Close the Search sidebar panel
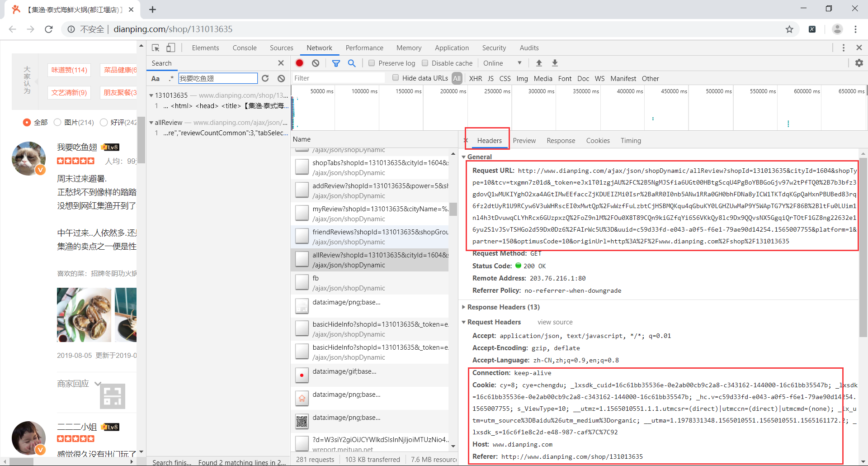The width and height of the screenshot is (868, 466). point(281,63)
